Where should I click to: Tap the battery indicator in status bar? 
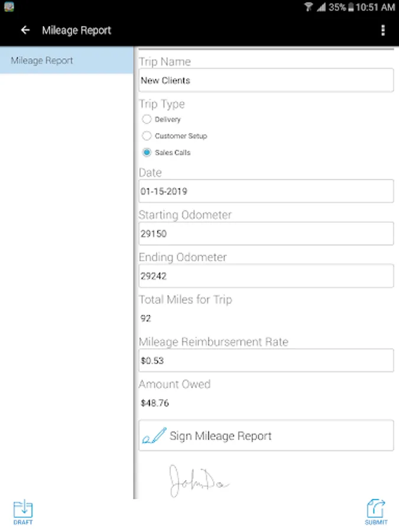pos(351,7)
